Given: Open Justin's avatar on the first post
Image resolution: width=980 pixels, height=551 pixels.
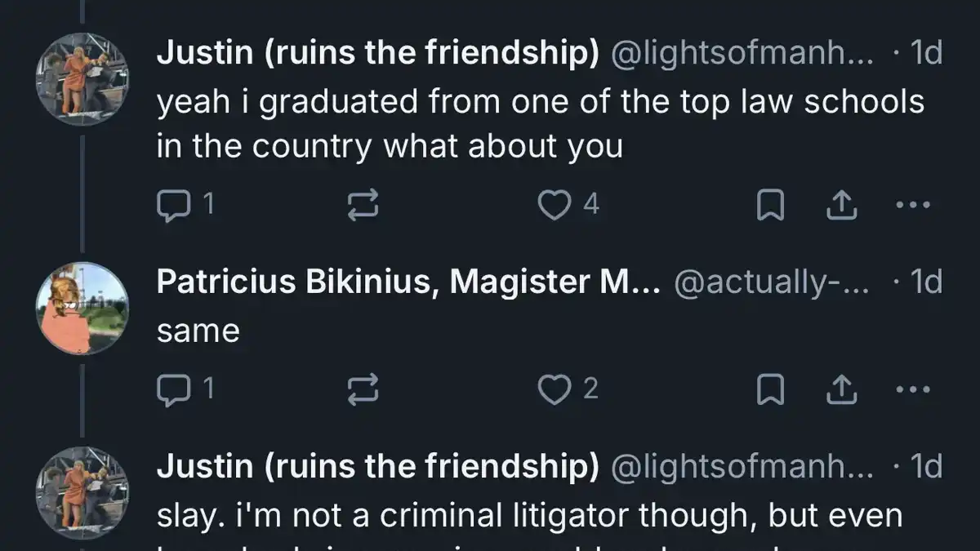Looking at the screenshot, I should (82, 79).
